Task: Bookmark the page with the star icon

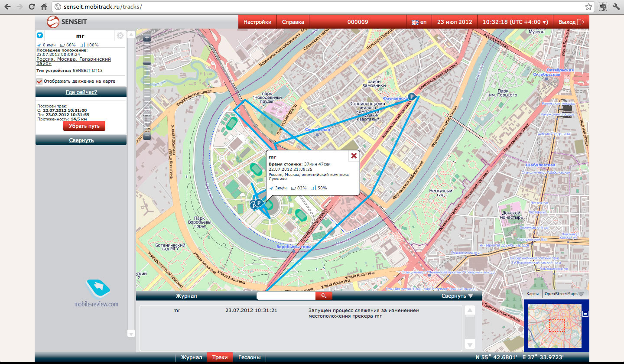Action: (588, 7)
